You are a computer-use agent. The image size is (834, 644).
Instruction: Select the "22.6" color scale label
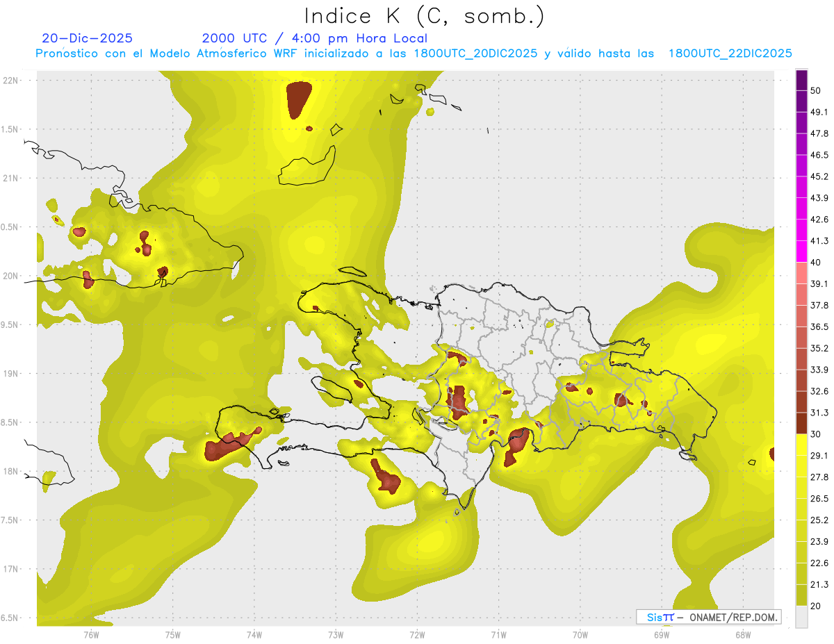(819, 563)
